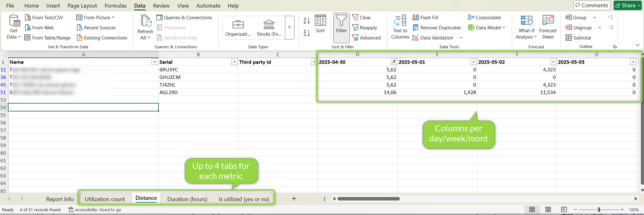Open the Name column filter dropdown

pyautogui.click(x=155, y=62)
